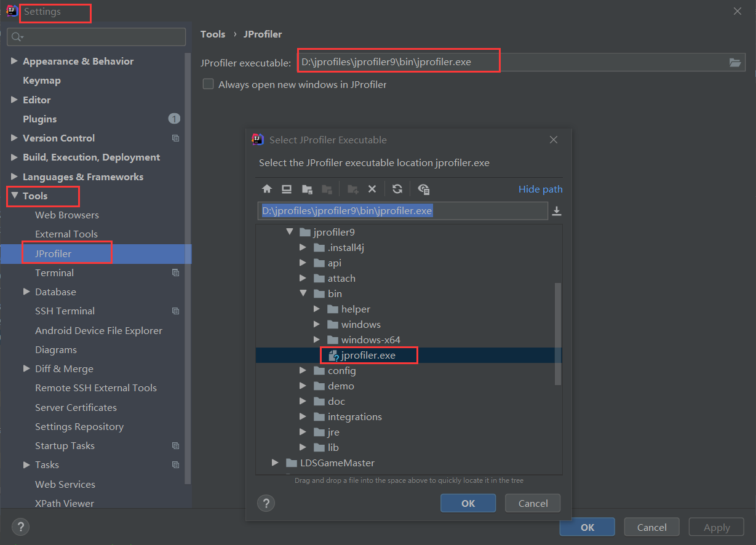Close the Select JProfiler Executable dialog
756x545 pixels.
[x=554, y=140]
